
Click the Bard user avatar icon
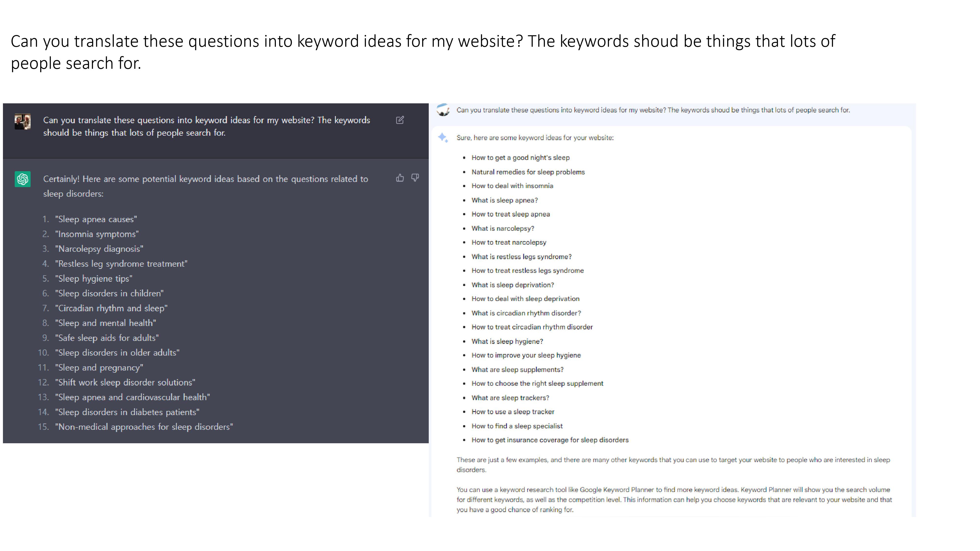(x=443, y=110)
